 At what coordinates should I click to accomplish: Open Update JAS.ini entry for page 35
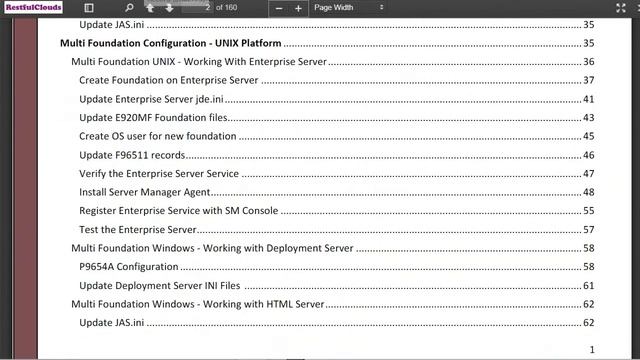pos(111,24)
